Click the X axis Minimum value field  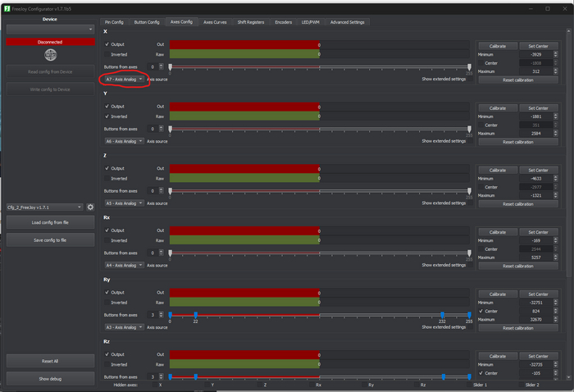click(536, 55)
